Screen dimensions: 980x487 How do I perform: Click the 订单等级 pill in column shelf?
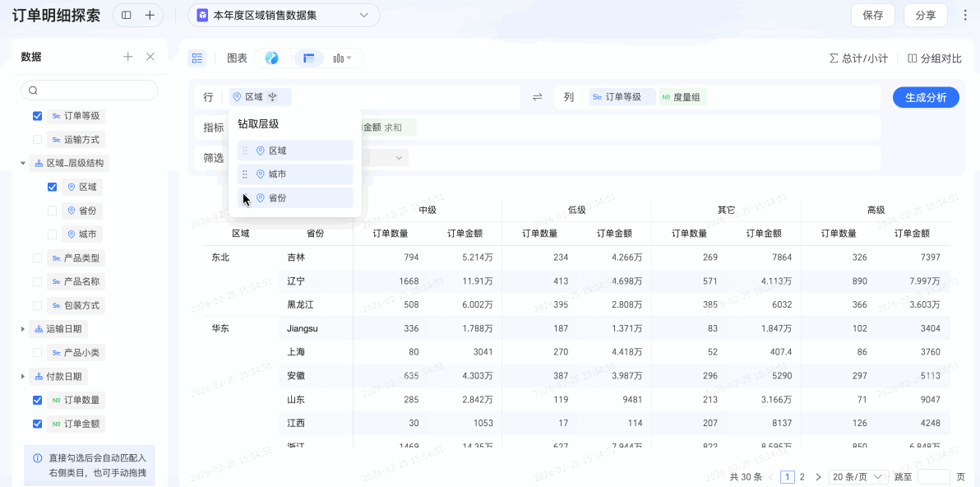point(622,97)
